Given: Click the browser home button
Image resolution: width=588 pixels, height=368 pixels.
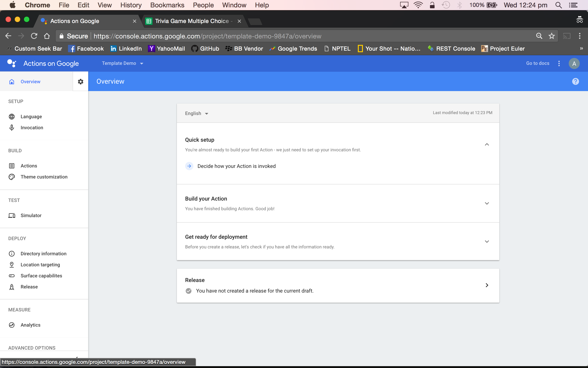Looking at the screenshot, I should click(x=47, y=36).
